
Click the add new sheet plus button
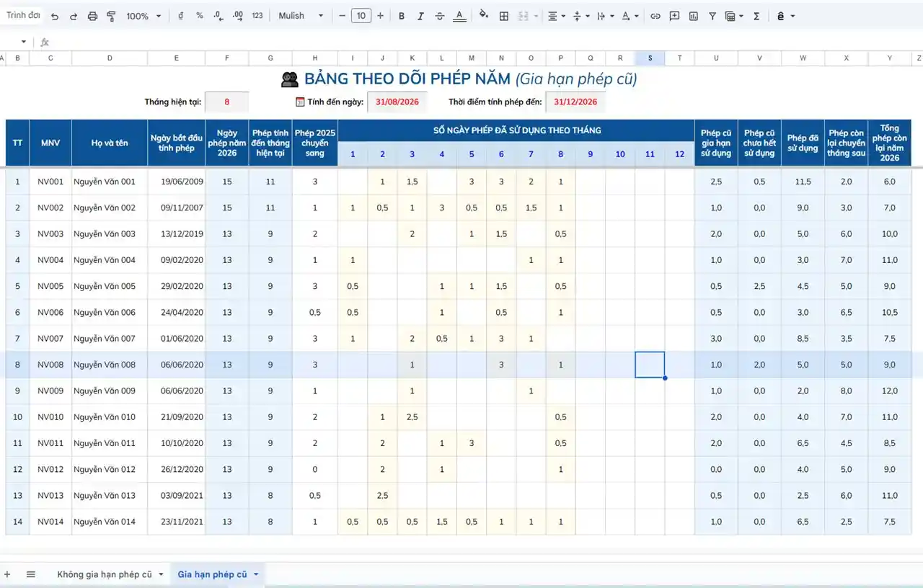click(x=8, y=574)
